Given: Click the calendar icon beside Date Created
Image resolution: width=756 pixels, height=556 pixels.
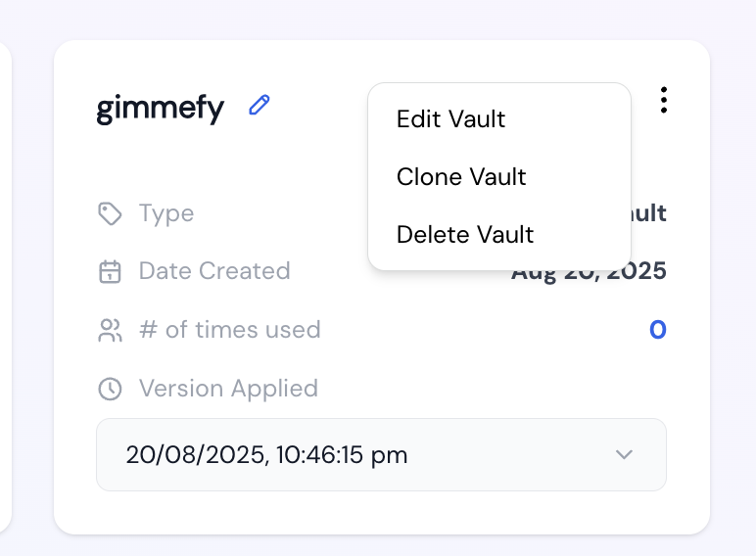Looking at the screenshot, I should click(x=110, y=271).
